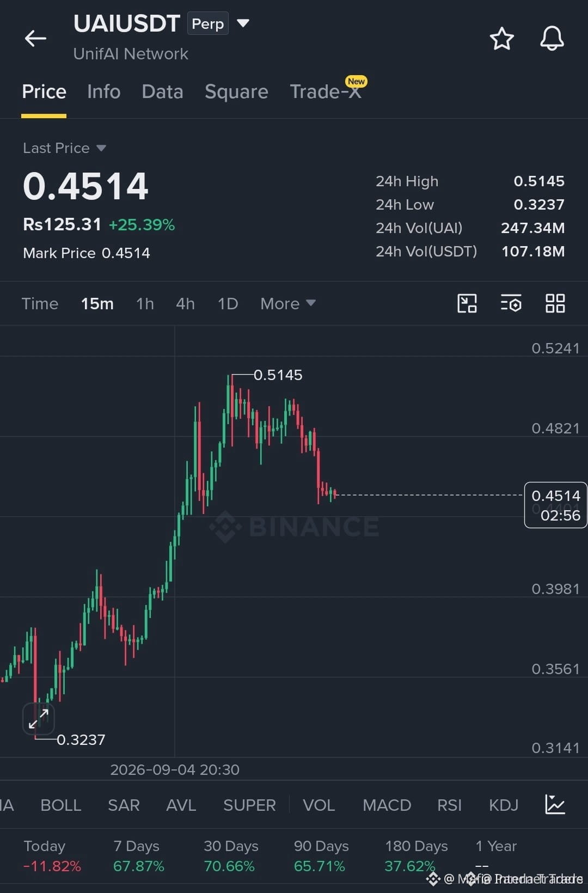Add UAIUSDT to favorites with star icon
The image size is (588, 893).
point(501,39)
